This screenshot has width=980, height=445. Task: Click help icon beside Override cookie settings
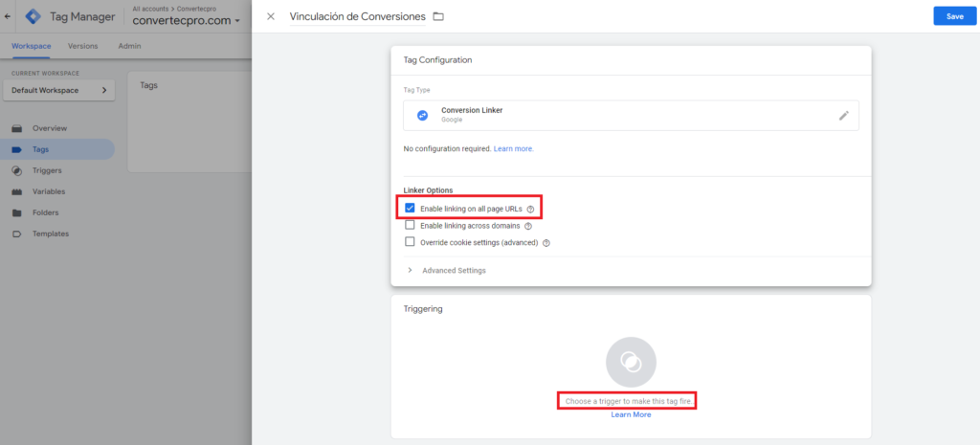(546, 243)
